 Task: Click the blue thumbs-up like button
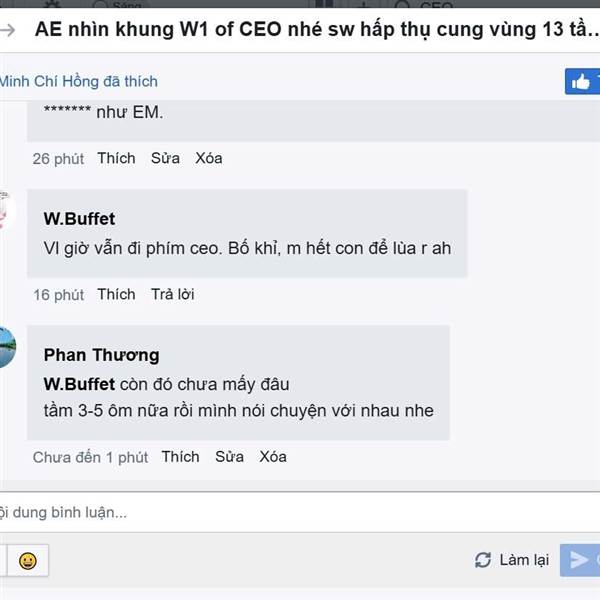582,81
